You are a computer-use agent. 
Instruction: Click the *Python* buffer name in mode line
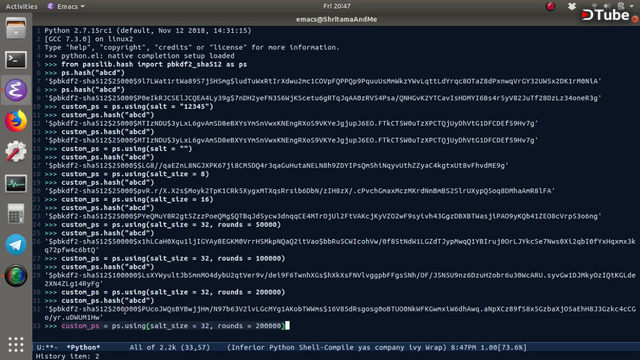(83, 347)
